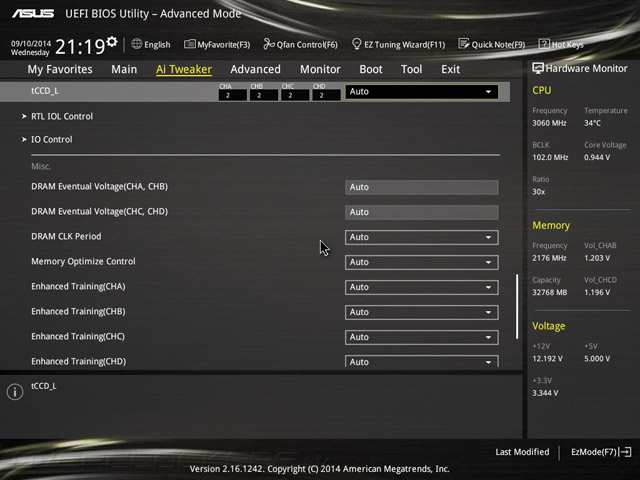Open the Memory Optimize Control dropdown
The image size is (640, 480).
(422, 262)
